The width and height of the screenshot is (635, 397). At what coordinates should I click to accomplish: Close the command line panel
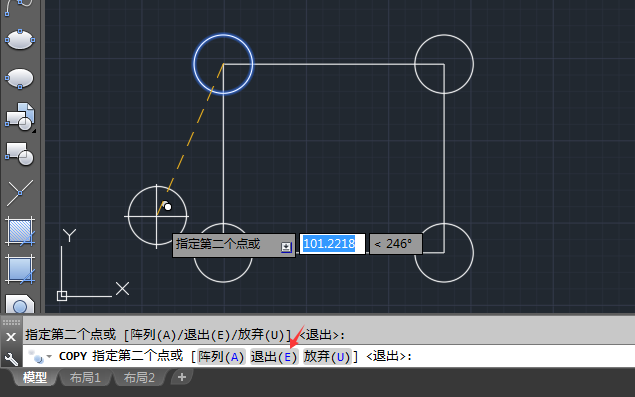pyautogui.click(x=11, y=337)
